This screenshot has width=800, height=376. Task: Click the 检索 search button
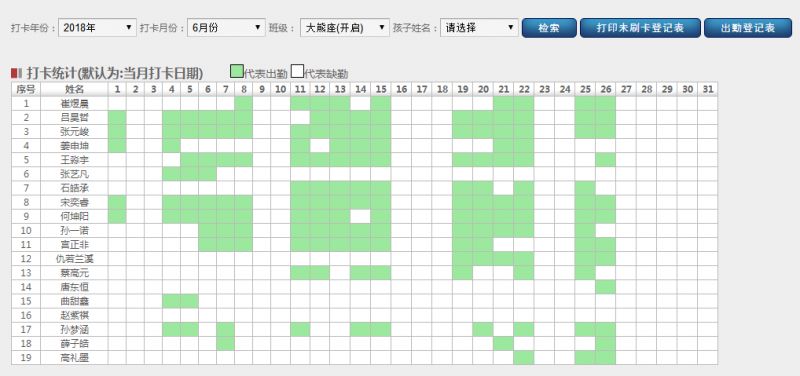[549, 28]
